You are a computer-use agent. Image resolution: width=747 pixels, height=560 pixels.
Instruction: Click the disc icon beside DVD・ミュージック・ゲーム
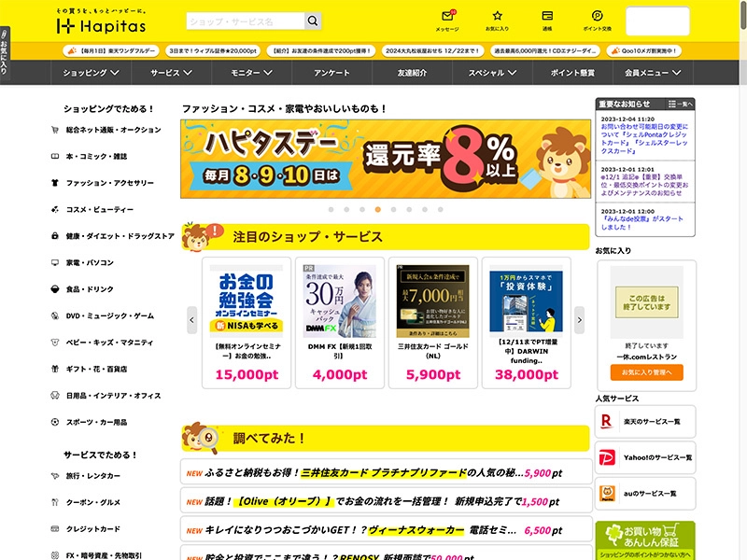55,315
